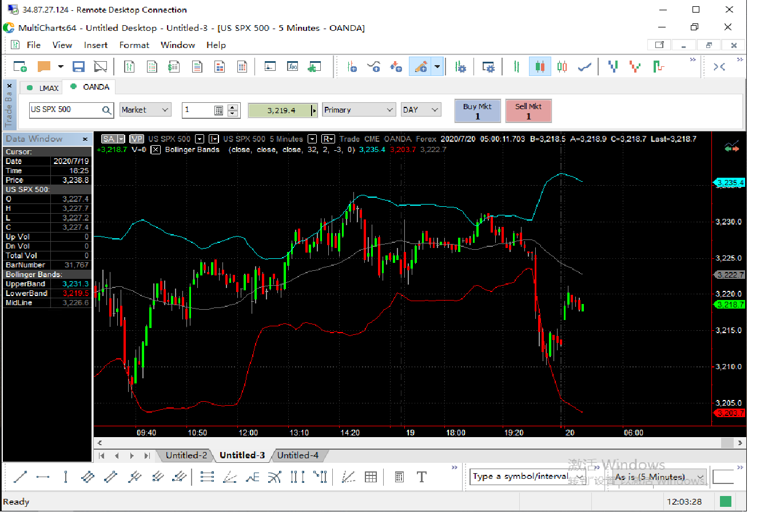Viewport: 776px width, 532px height.
Task: Click the Type a symbol/interval box
Action: point(527,477)
